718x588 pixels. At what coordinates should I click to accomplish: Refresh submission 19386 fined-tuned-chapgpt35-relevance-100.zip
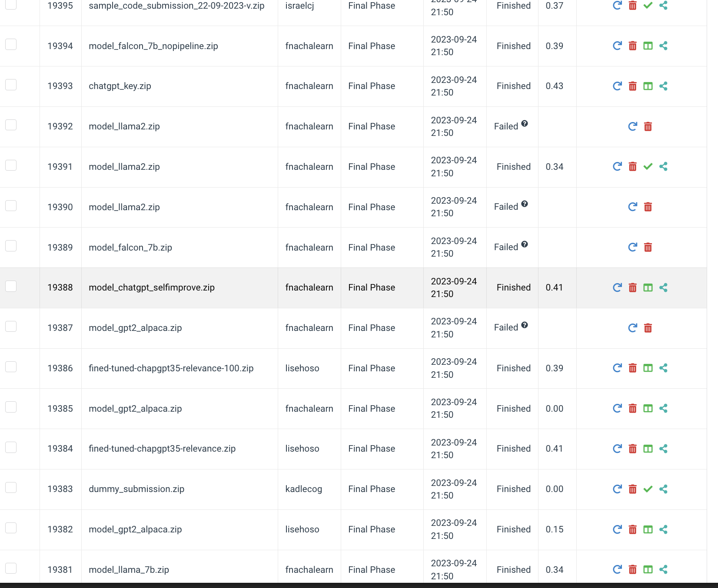pos(617,368)
